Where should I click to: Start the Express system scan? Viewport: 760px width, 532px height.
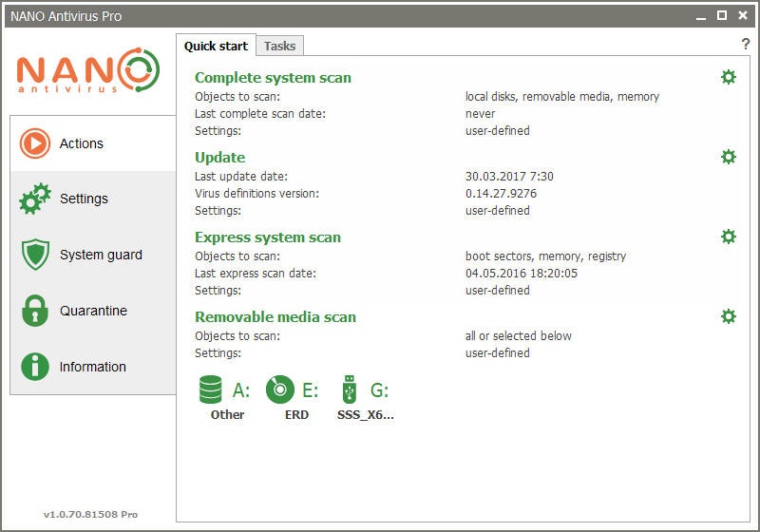tap(268, 237)
